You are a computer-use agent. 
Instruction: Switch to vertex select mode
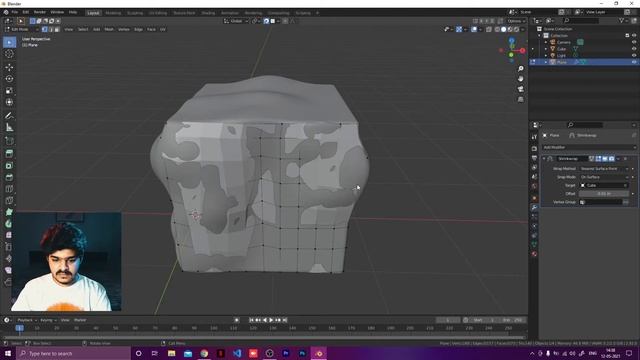point(44,29)
